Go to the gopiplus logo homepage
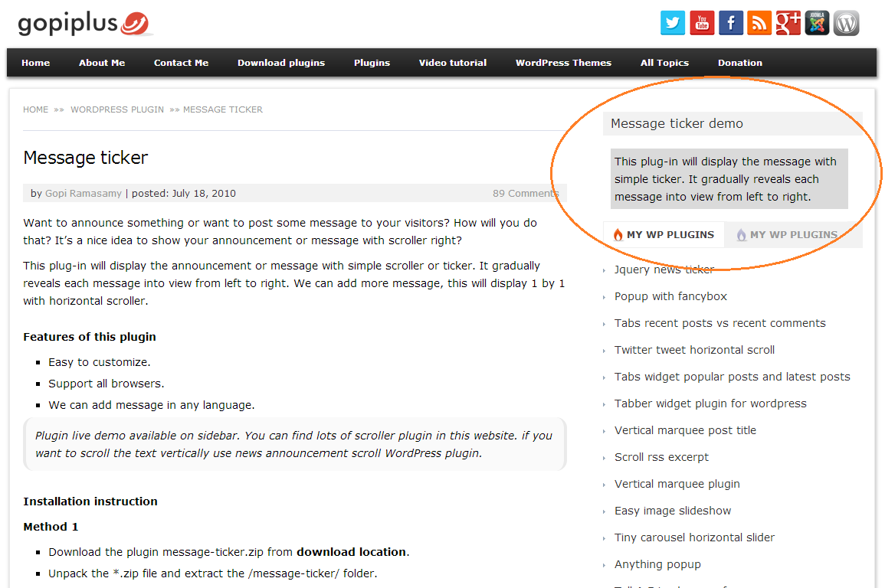This screenshot has width=885, height=588. 84,24
